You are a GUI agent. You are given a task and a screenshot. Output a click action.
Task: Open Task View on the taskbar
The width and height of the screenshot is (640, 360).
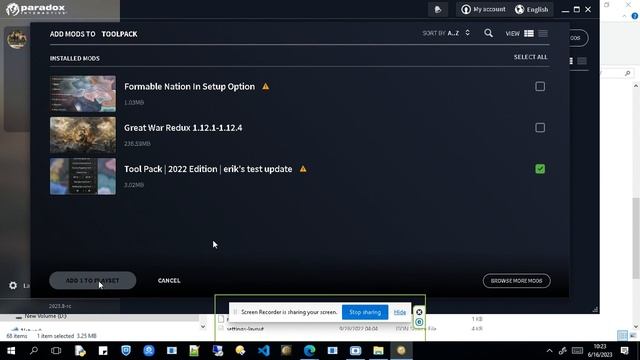click(56, 351)
